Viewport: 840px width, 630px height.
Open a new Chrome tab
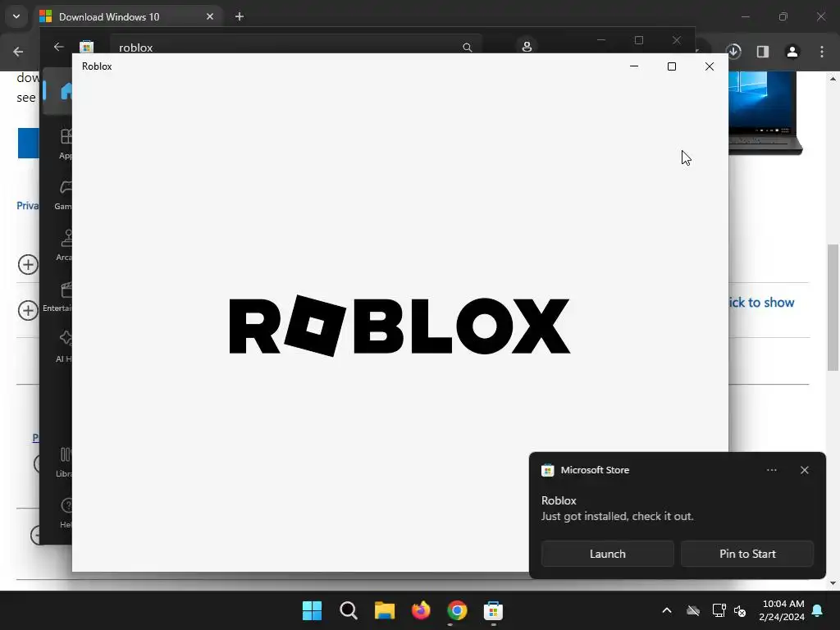240,16
